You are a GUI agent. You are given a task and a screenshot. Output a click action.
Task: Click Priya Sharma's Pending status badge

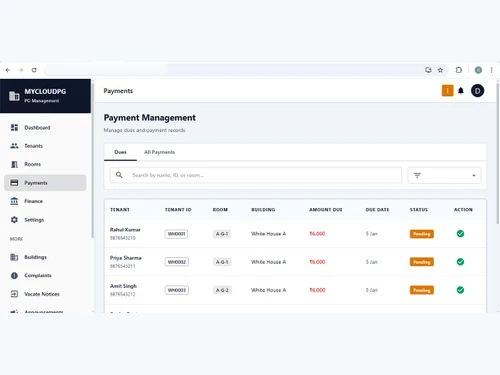(422, 262)
